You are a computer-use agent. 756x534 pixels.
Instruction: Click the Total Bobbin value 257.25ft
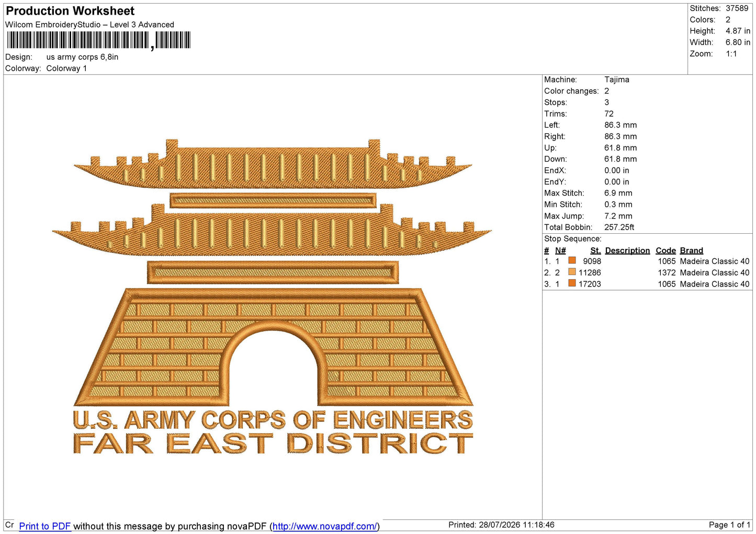[619, 227]
